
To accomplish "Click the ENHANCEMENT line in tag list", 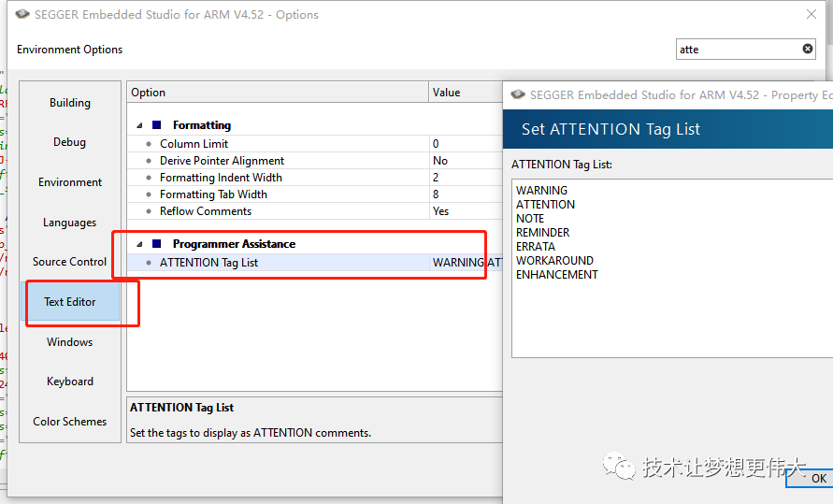I will pyautogui.click(x=557, y=275).
